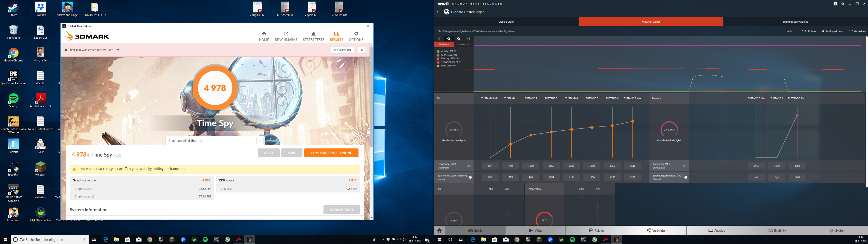Click the COMPARE RESULT ONLINE button

[331, 153]
